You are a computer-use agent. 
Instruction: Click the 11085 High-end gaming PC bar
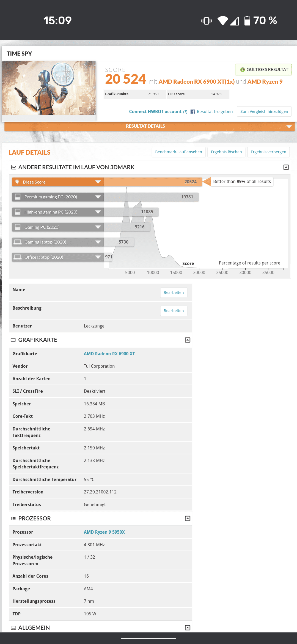click(x=131, y=212)
